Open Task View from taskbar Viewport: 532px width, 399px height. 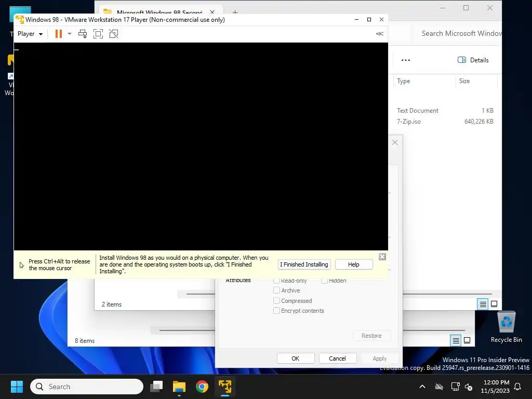pyautogui.click(x=157, y=387)
